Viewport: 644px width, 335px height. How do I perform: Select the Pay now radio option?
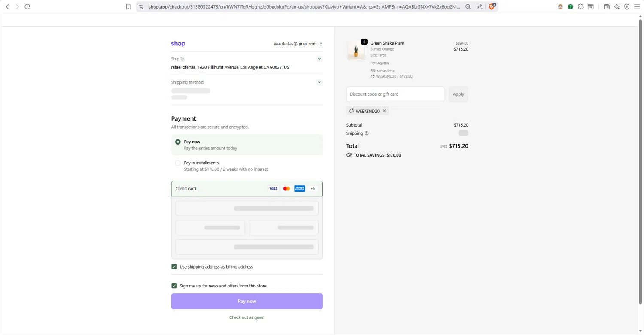tap(178, 142)
